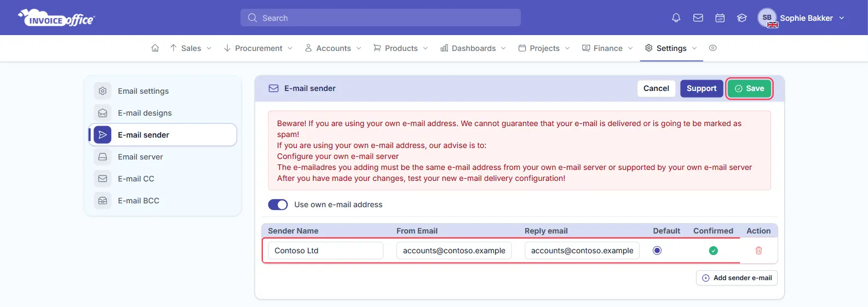Expand the Accounts menu
Viewport: 868px width, 307px height.
click(x=333, y=48)
